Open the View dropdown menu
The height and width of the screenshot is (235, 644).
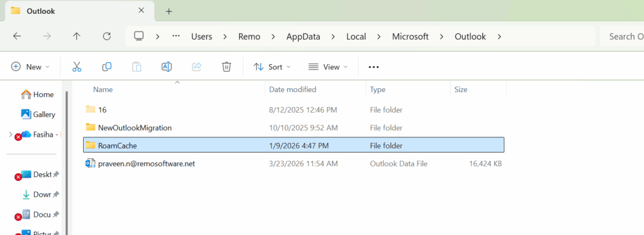(x=328, y=67)
